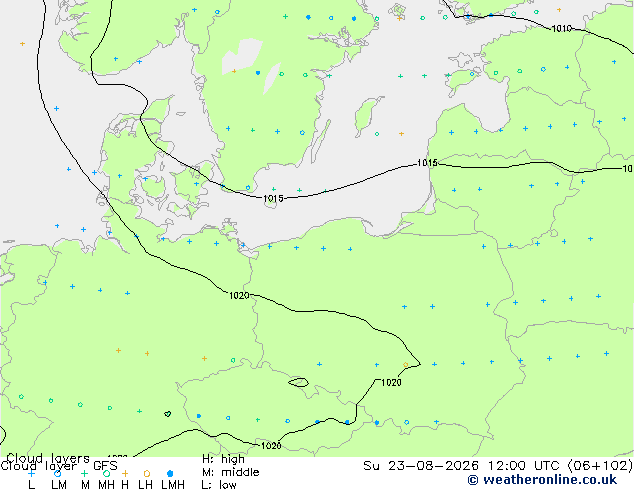634x490 pixels.
Task: Click the orange circle LH legend symbol
Action: point(147,473)
